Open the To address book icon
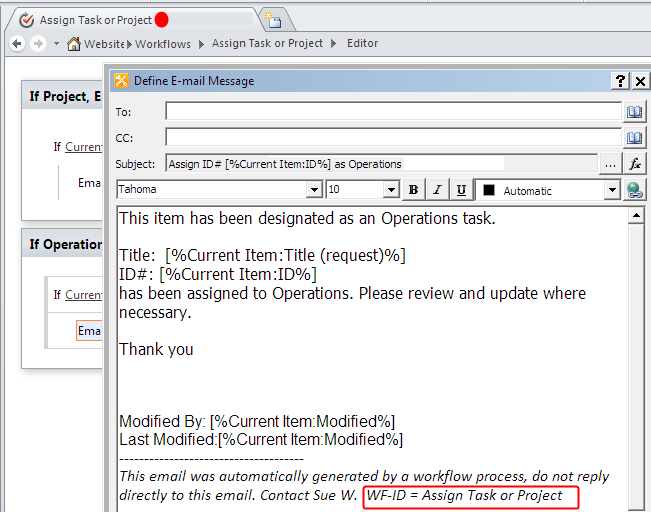Screen dimensions: 651x512 (x=634, y=112)
